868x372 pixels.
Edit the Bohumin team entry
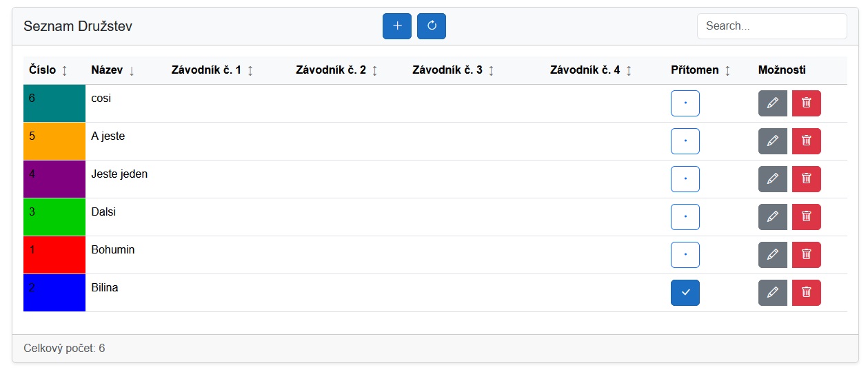773,255
